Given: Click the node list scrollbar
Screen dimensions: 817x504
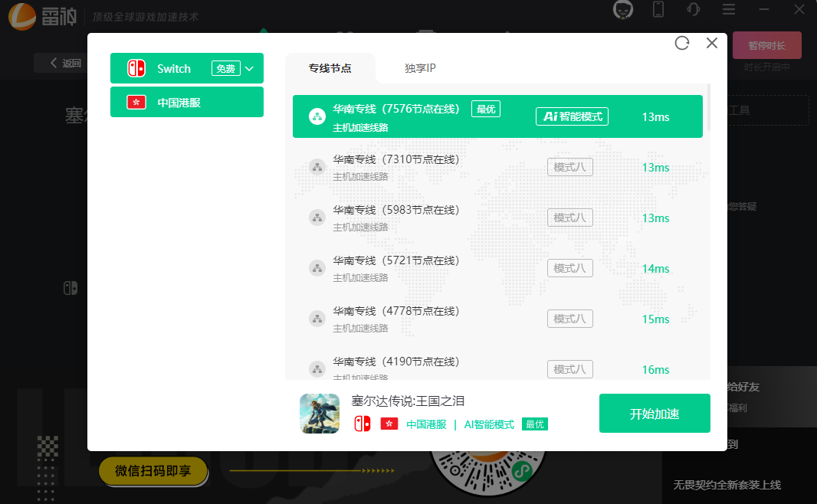Looking at the screenshot, I should (x=708, y=107).
